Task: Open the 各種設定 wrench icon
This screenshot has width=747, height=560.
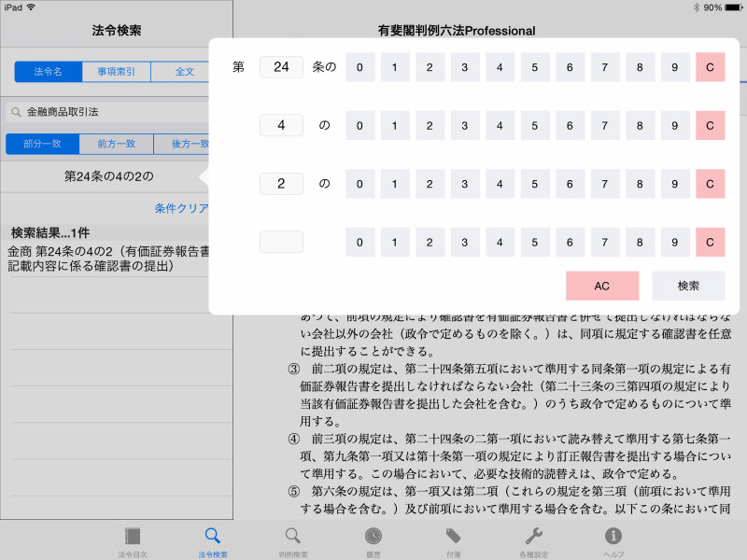Action: pos(533,536)
